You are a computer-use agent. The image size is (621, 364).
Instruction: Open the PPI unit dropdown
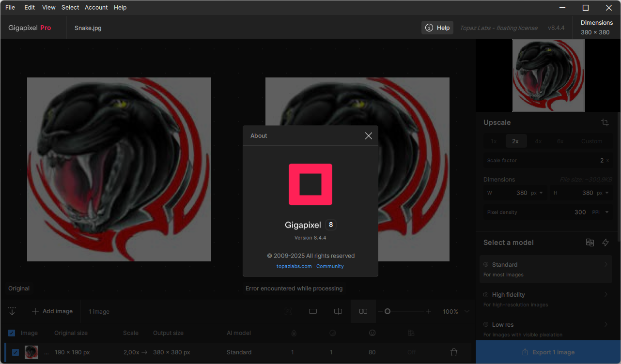pyautogui.click(x=601, y=212)
